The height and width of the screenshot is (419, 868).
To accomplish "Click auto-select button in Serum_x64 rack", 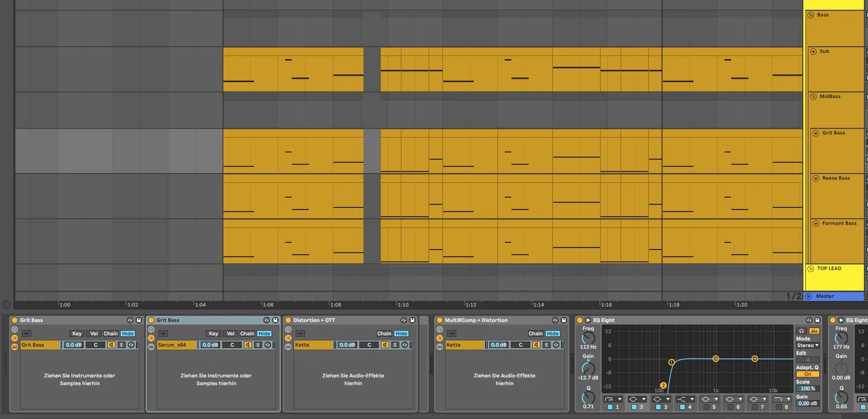I will (163, 333).
